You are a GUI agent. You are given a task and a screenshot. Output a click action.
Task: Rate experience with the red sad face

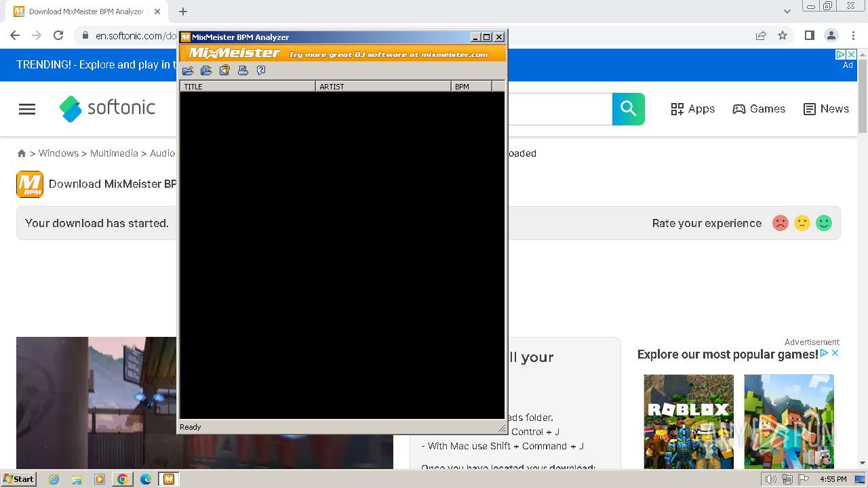click(x=781, y=223)
